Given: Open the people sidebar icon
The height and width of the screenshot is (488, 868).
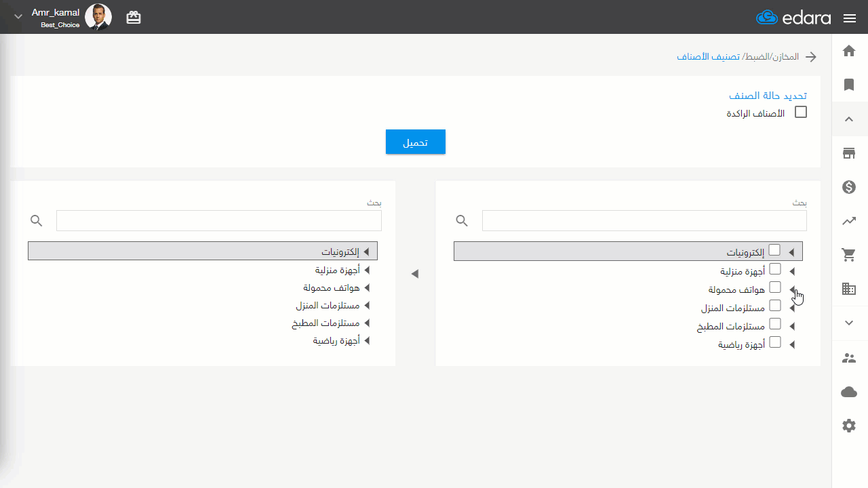Looking at the screenshot, I should (849, 358).
